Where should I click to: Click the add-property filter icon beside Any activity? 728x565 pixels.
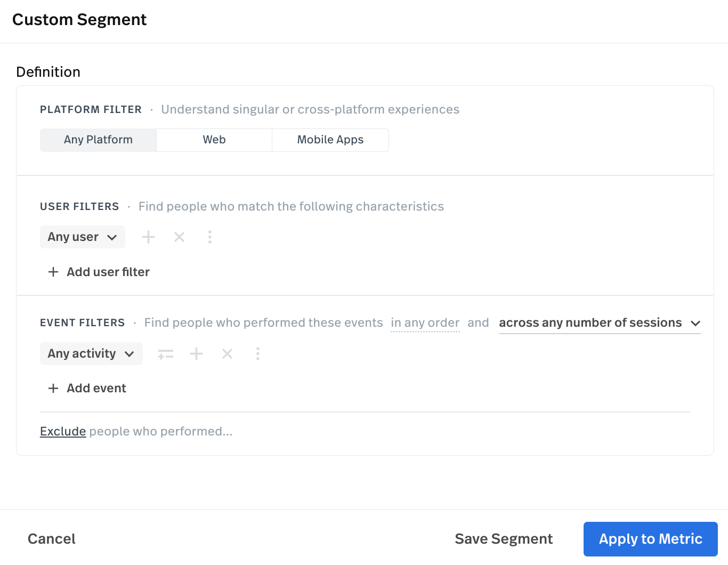[x=166, y=354]
